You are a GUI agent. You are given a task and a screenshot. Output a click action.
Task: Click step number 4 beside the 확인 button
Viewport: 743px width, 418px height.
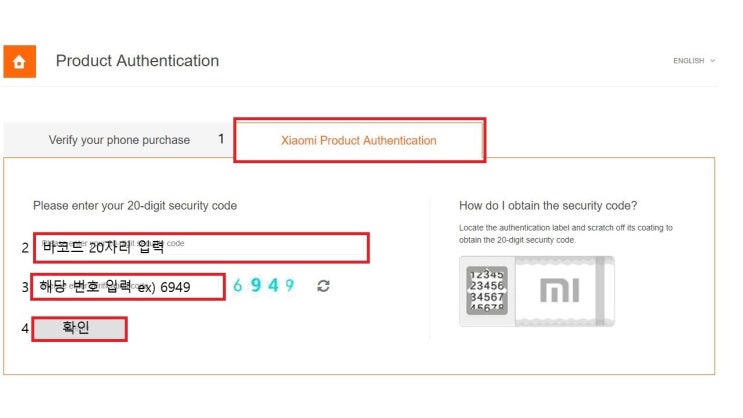click(25, 328)
